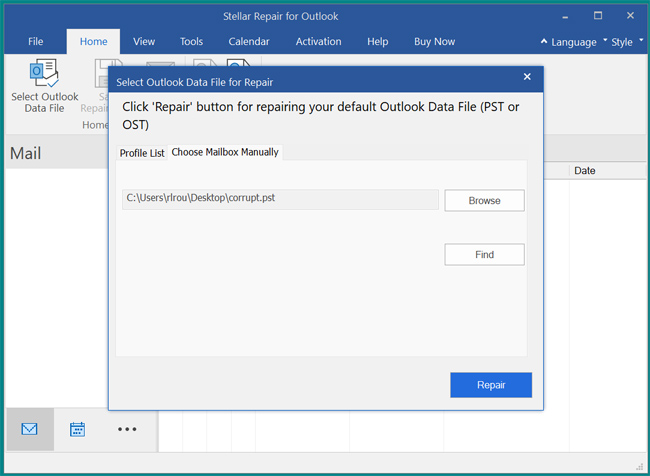Open the Mail view icon at bottom
Viewport: 650px width, 476px height.
pos(29,429)
